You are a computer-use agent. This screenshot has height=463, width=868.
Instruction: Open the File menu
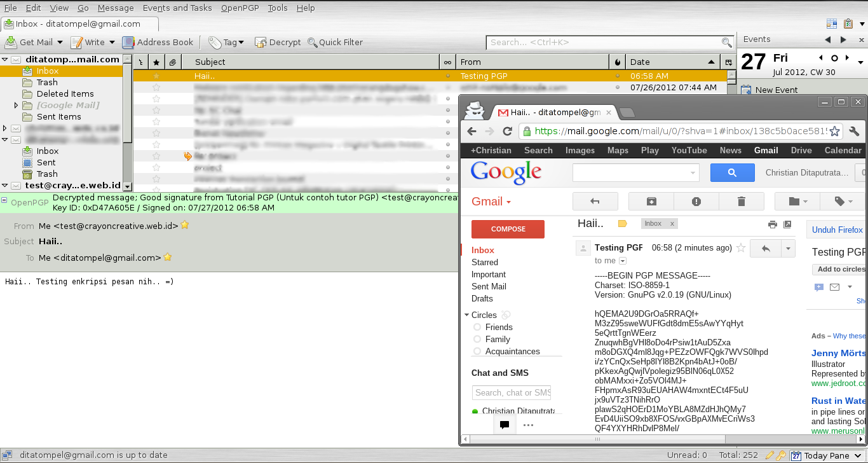point(10,8)
